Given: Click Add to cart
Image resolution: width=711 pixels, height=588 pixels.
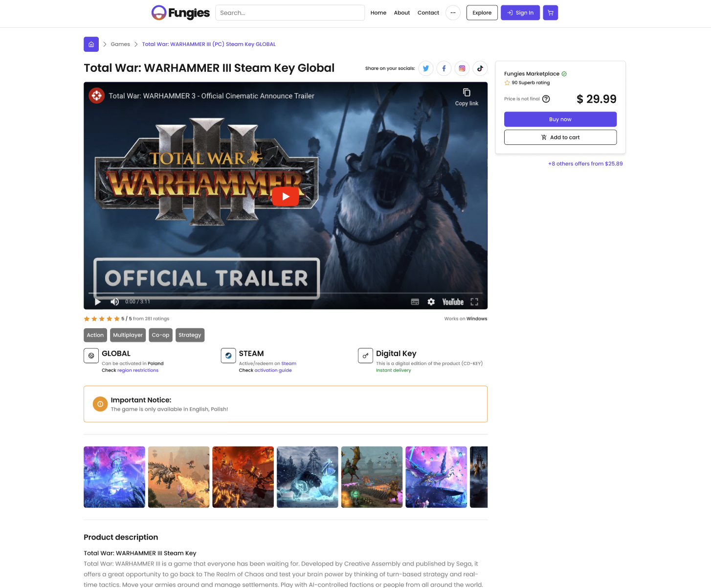Looking at the screenshot, I should point(560,137).
